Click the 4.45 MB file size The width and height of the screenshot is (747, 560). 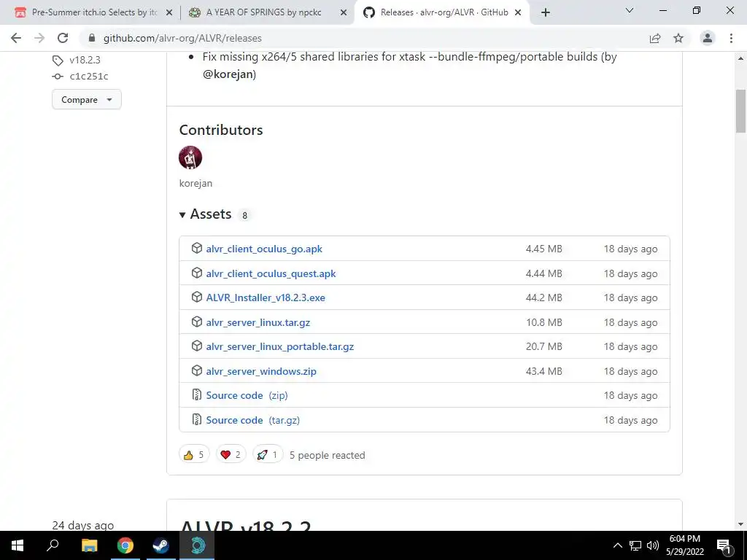pos(543,249)
